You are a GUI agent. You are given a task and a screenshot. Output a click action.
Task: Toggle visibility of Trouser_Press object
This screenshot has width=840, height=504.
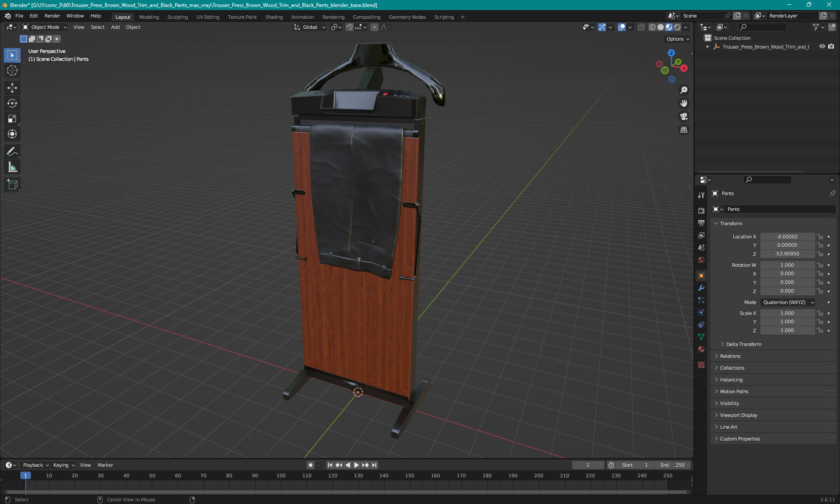[822, 46]
